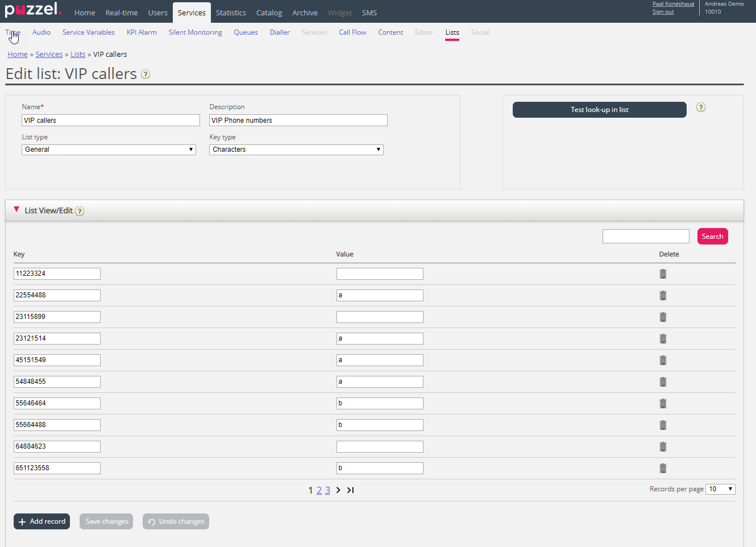Click the search text field
The width and height of the screenshot is (756, 547).
pyautogui.click(x=645, y=237)
